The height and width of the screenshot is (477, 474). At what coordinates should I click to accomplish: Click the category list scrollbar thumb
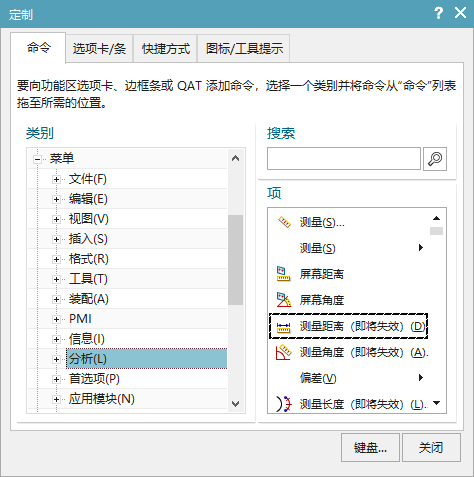click(x=235, y=260)
